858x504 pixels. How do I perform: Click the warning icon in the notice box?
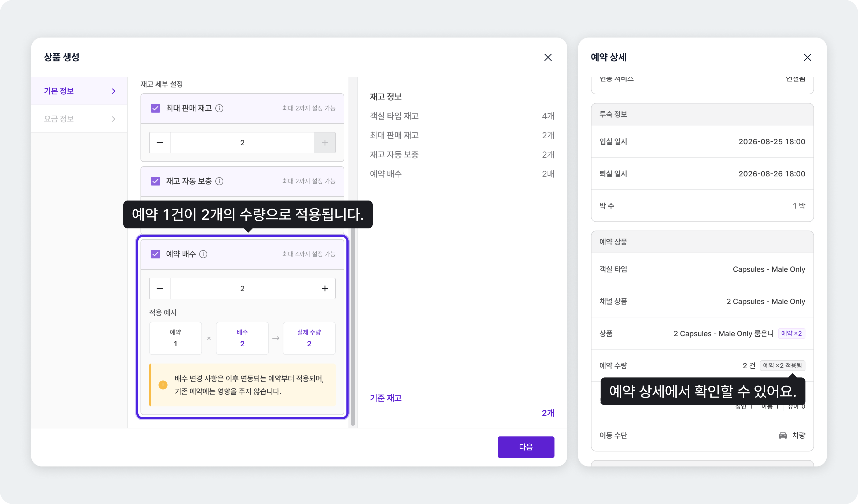coord(163,385)
